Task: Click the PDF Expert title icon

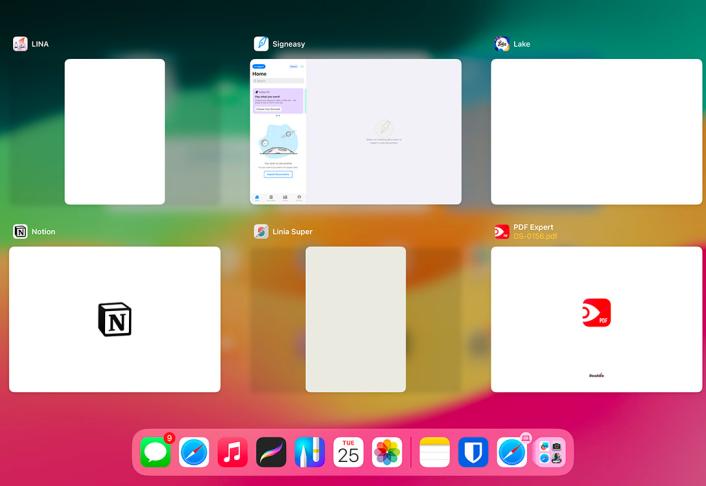Action: click(x=502, y=232)
